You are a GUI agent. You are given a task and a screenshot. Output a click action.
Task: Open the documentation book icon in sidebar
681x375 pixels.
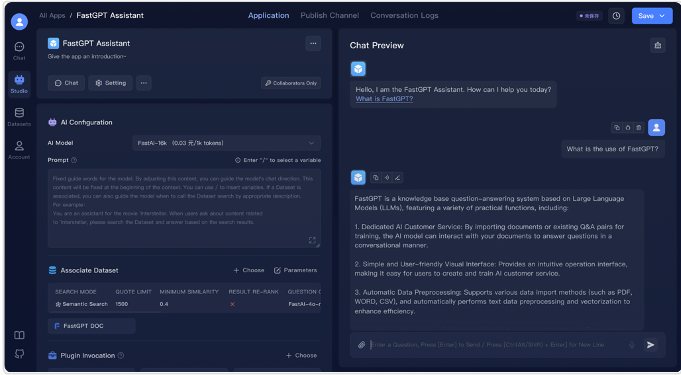tap(19, 335)
